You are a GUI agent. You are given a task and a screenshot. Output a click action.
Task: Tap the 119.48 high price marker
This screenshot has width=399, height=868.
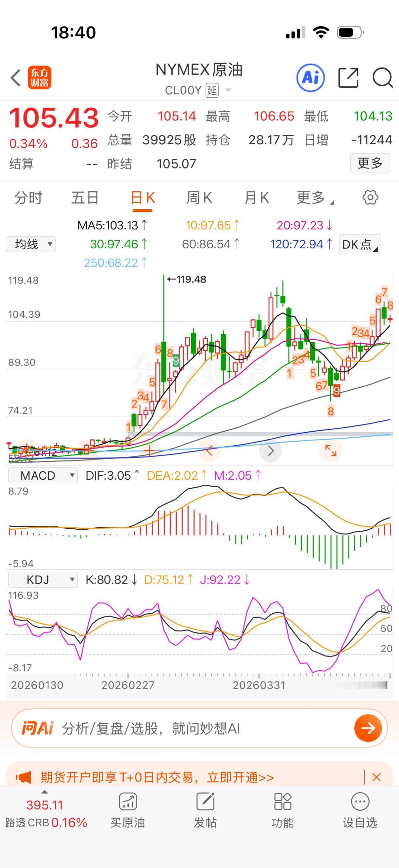187,279
